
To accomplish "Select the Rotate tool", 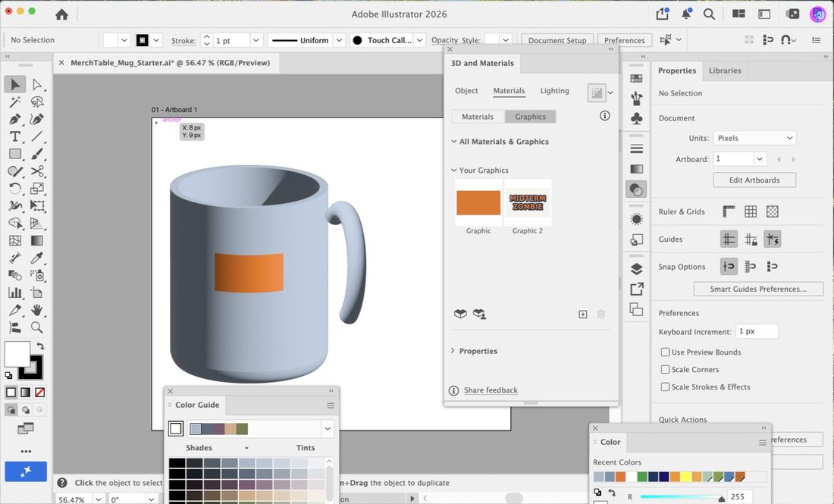I will 15,188.
